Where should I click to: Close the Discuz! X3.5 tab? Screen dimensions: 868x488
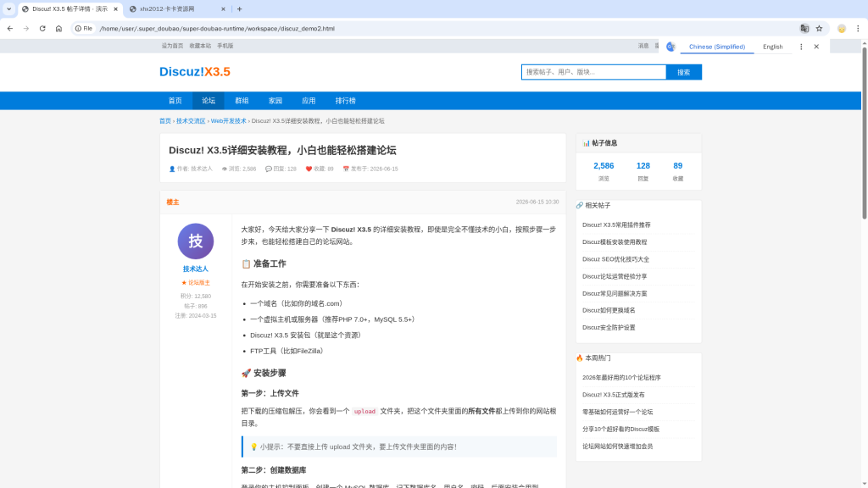(115, 8)
